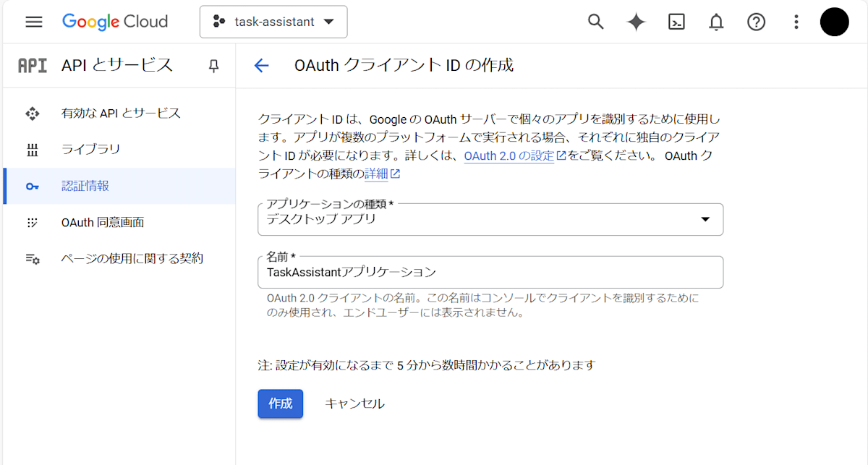Click the OAuth 同意画面 dots icon
Screen dimensions: 868x465
tap(32, 223)
